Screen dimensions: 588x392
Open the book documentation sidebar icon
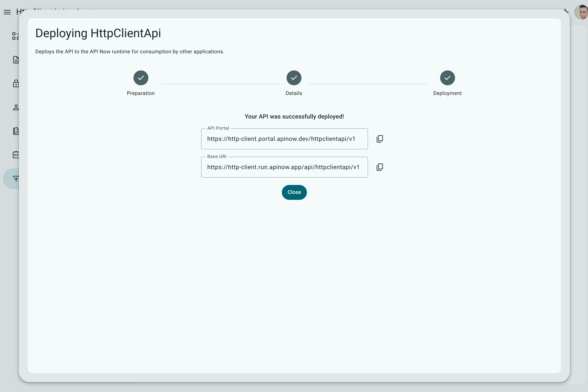click(16, 131)
